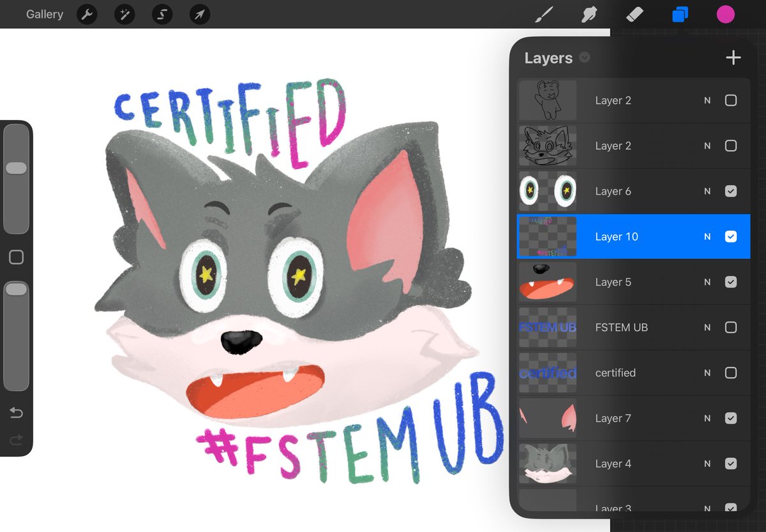Select the Layer 6 thumbnail with eyes
766x532 pixels.
click(548, 191)
